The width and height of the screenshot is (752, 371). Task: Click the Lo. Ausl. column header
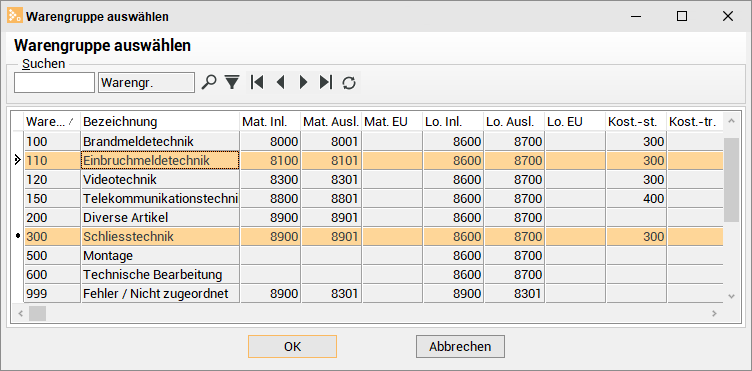tap(514, 122)
